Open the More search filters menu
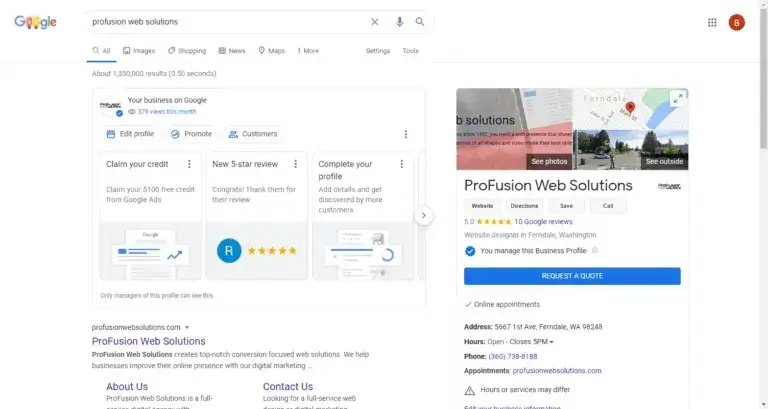Viewport: 768px width, 409px height. point(308,51)
